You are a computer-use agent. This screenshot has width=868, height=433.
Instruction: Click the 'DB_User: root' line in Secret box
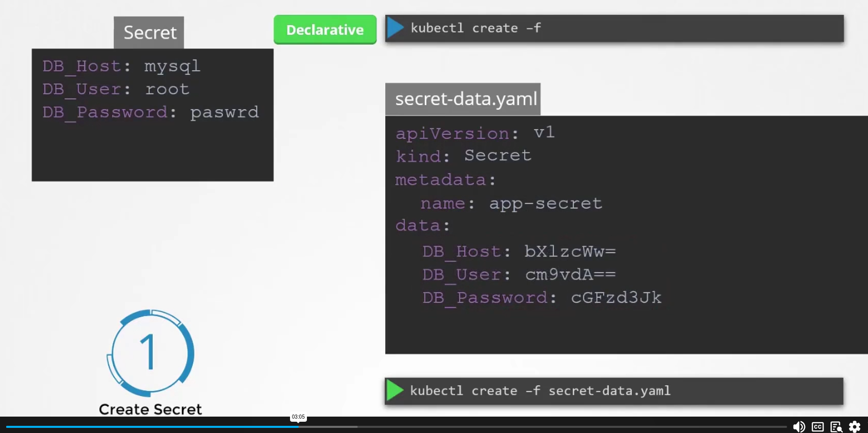pos(116,89)
